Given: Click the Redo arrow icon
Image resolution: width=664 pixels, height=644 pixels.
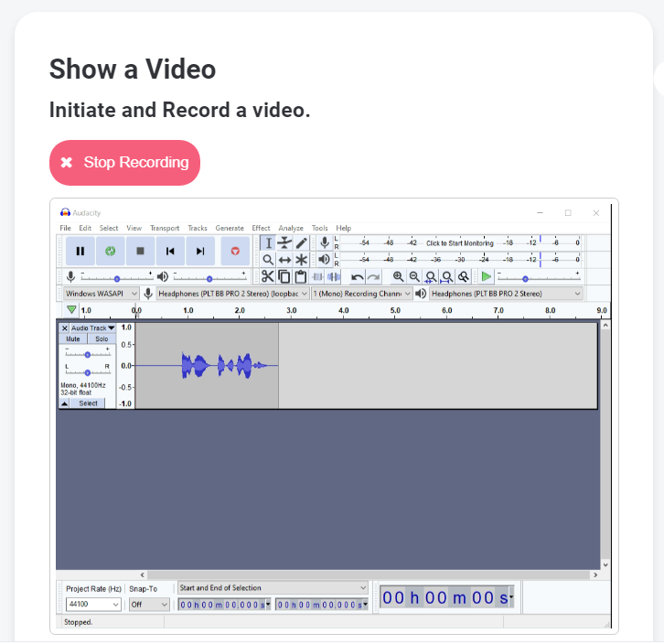Looking at the screenshot, I should [x=373, y=277].
